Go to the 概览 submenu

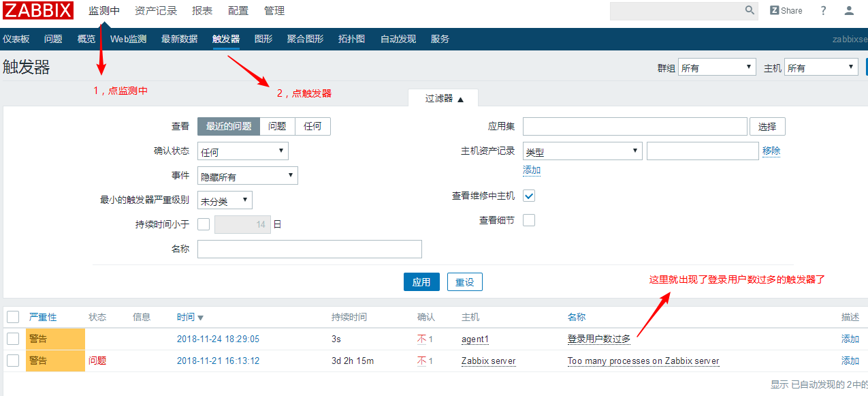pyautogui.click(x=86, y=40)
